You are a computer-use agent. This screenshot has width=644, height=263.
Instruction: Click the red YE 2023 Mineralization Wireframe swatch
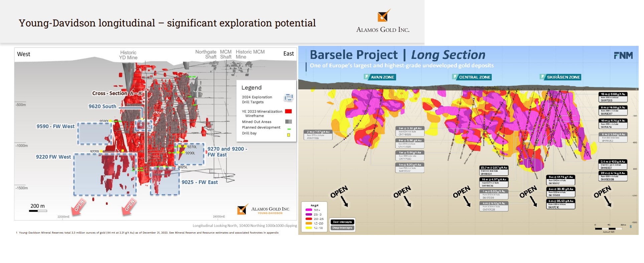pyautogui.click(x=289, y=111)
